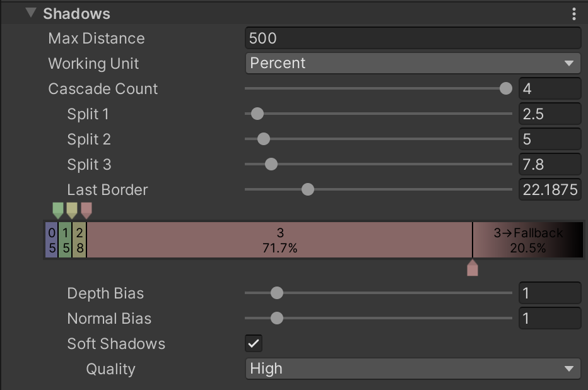Image resolution: width=588 pixels, height=390 pixels.
Task: Click the 3→Fallback segment of cascade bar
Action: pos(527,240)
